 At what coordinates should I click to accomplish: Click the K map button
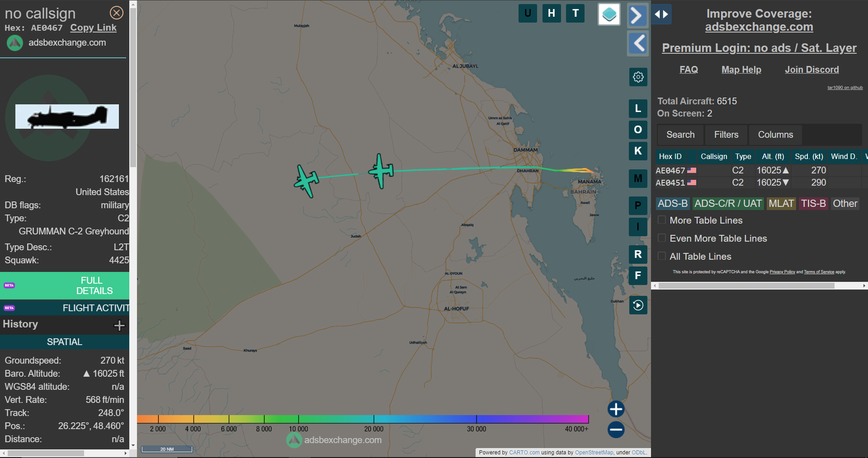pyautogui.click(x=638, y=151)
